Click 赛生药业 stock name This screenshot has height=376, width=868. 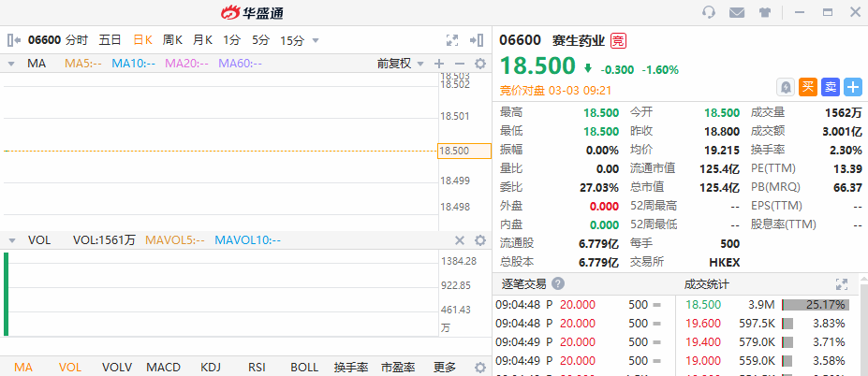pyautogui.click(x=579, y=40)
